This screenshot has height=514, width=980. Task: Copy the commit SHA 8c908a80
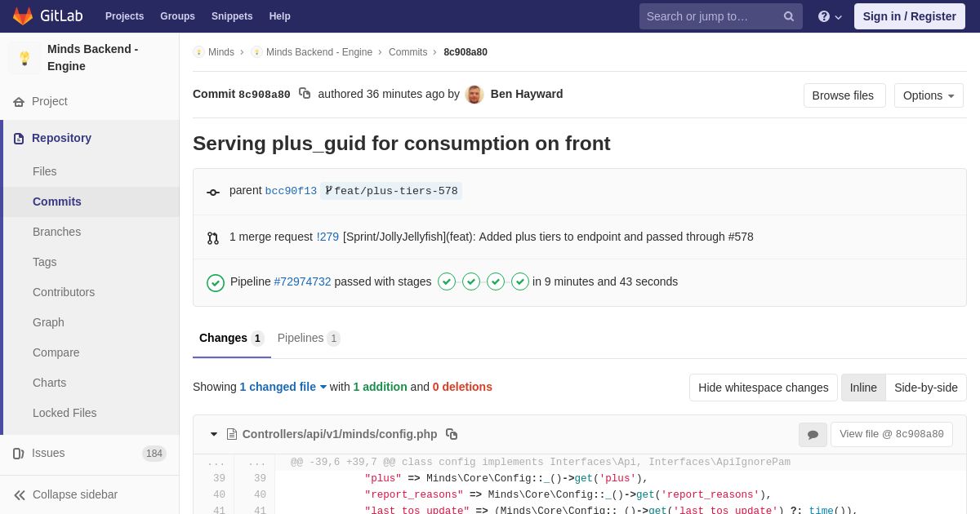click(305, 94)
